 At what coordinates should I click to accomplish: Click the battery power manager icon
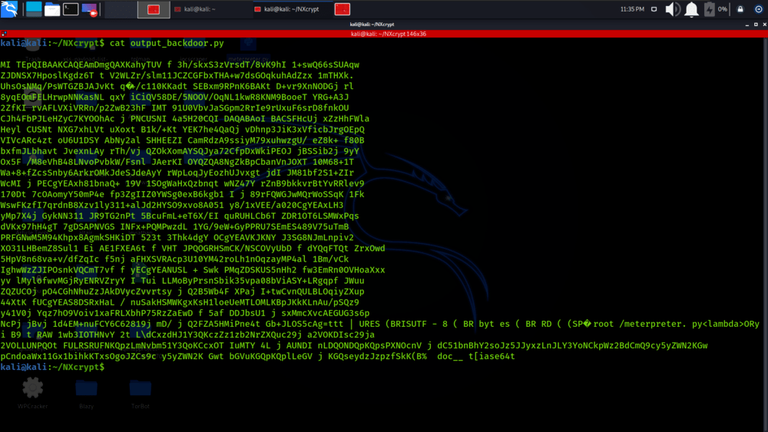coord(709,9)
